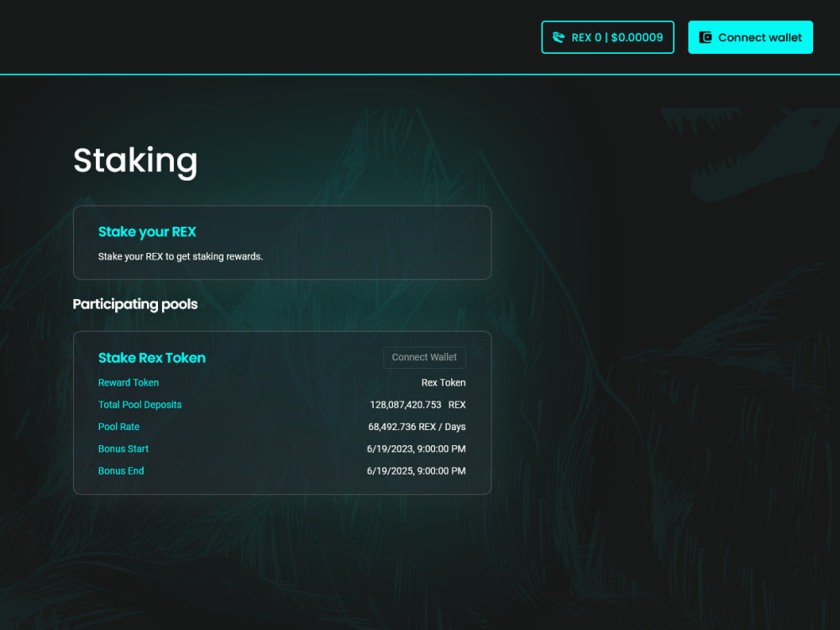Image resolution: width=840 pixels, height=630 pixels.
Task: Click the Stake your REX card title
Action: [x=147, y=232]
